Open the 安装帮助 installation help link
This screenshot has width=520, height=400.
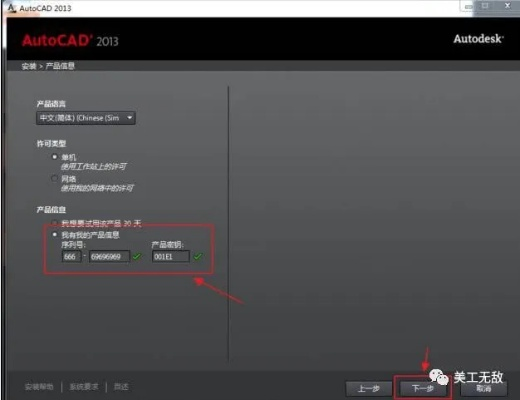pyautogui.click(x=39, y=387)
